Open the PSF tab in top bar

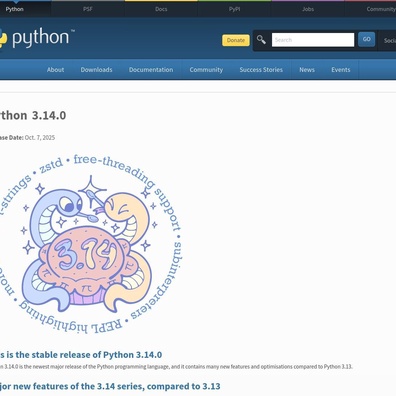[88, 9]
